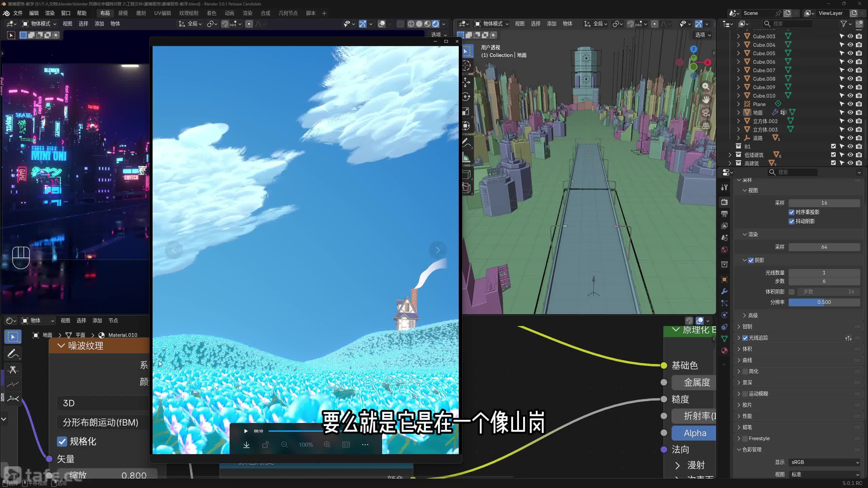Download the image in the viewer
The width and height of the screenshot is (868, 488).
[246, 445]
